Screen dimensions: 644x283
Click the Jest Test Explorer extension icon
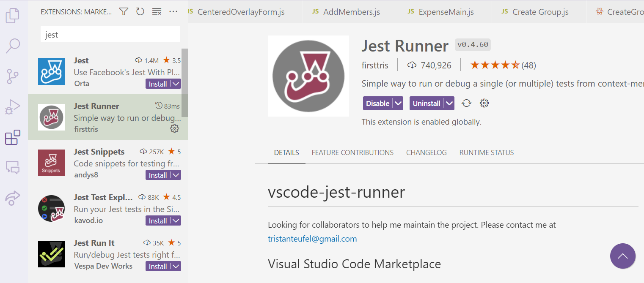point(51,208)
